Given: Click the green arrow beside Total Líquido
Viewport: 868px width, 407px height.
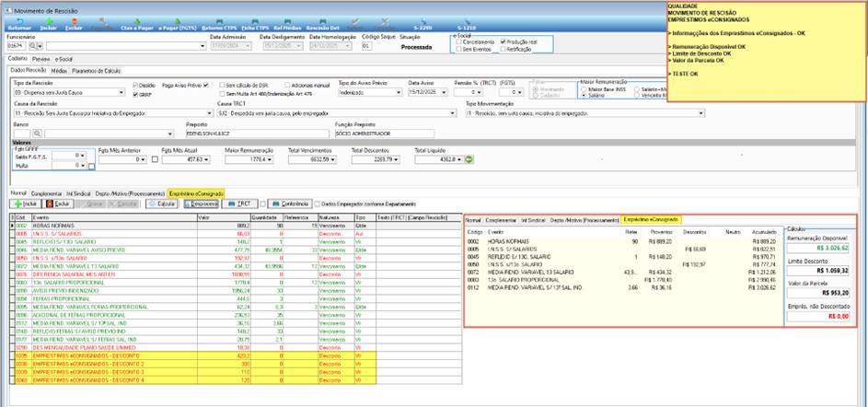Looking at the screenshot, I should pyautogui.click(x=469, y=159).
